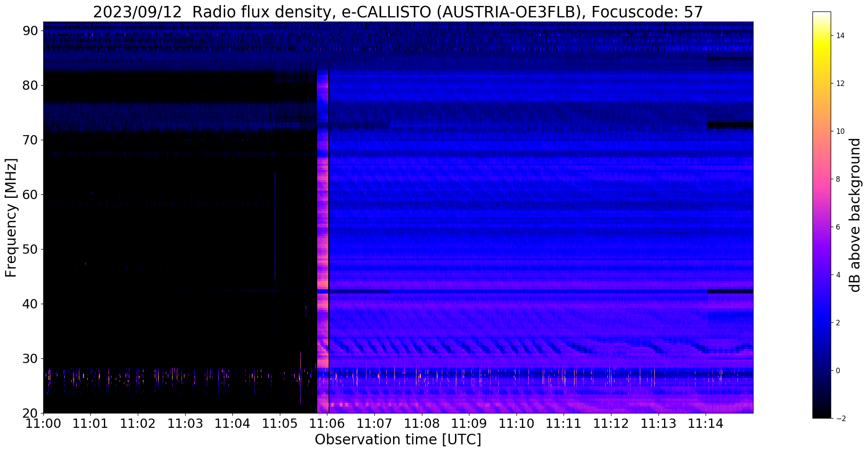Viewport: 868px width, 452px height.
Task: Click colorbar tick label 0
Action: 838,371
